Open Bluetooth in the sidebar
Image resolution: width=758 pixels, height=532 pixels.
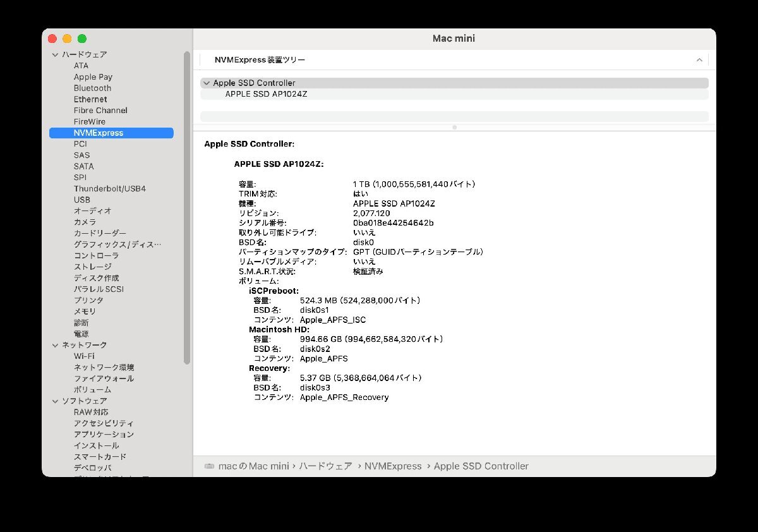pos(92,88)
